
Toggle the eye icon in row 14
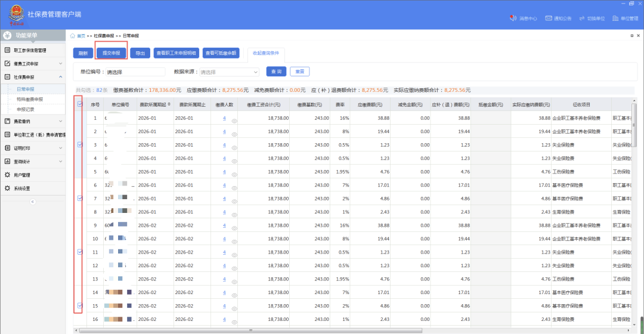[x=234, y=295]
